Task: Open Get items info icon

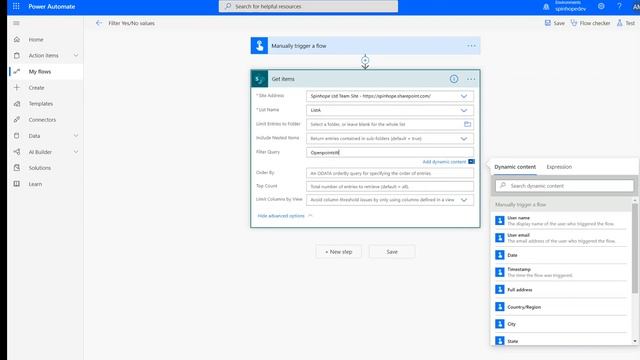Action: pyautogui.click(x=454, y=79)
